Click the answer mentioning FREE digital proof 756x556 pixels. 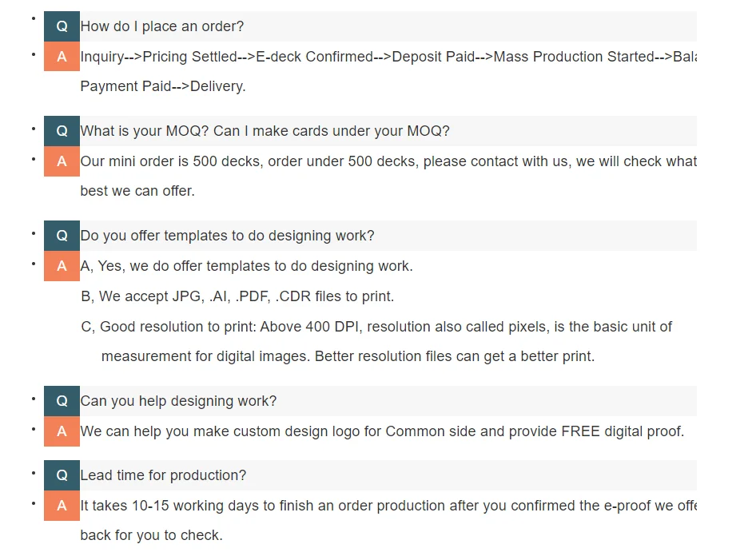[x=382, y=431]
